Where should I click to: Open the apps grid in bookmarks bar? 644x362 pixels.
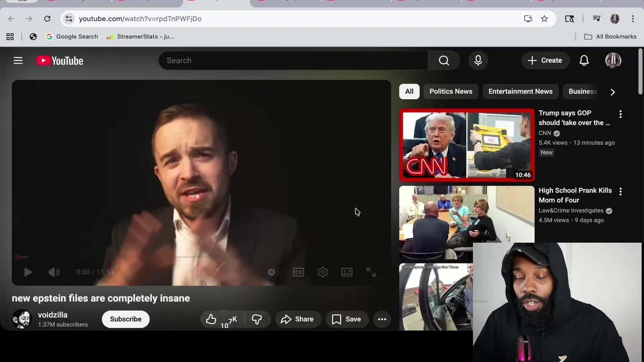pos(10,36)
